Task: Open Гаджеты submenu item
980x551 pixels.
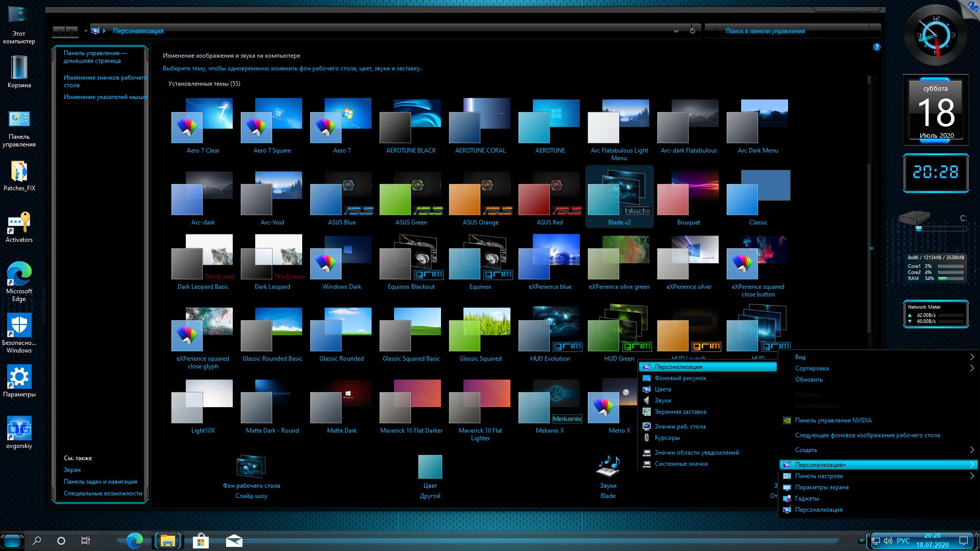Action: click(806, 498)
